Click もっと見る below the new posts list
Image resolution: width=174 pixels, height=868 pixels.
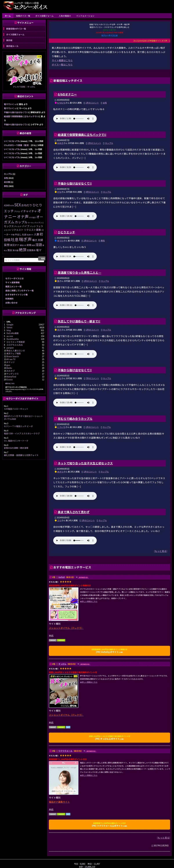coord(161,551)
